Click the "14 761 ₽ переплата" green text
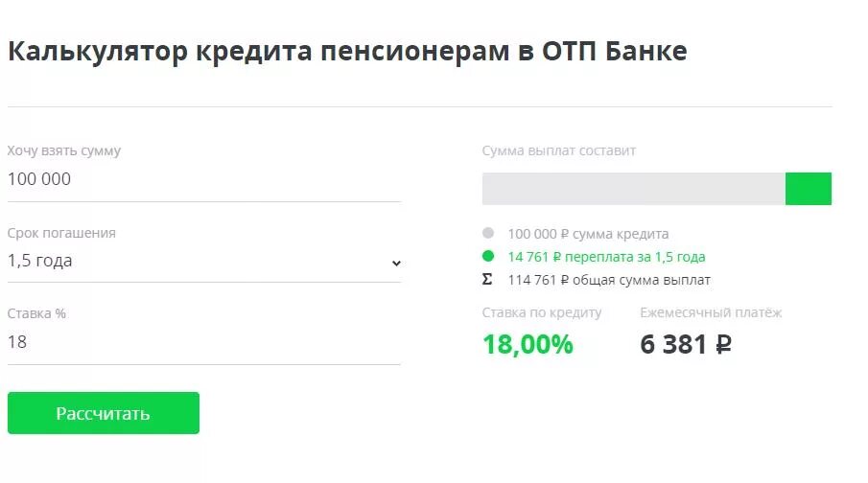 606,257
